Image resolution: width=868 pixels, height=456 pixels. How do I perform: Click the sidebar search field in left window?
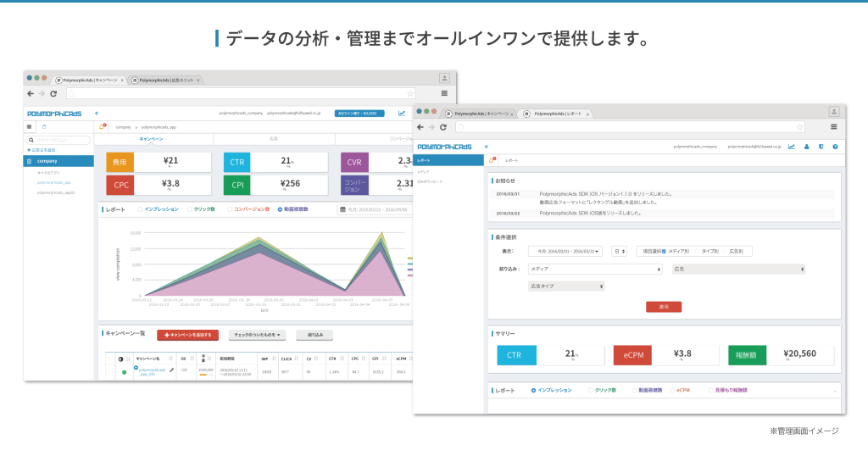pyautogui.click(x=58, y=140)
